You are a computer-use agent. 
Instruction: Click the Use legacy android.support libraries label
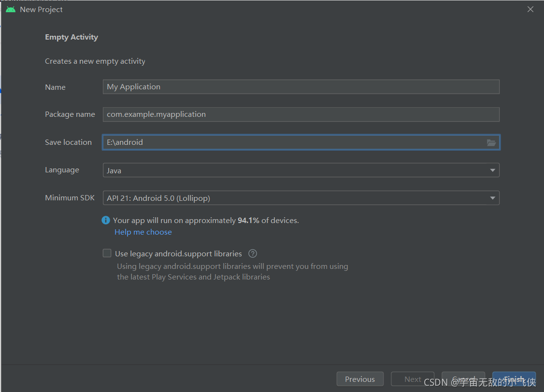click(x=178, y=254)
